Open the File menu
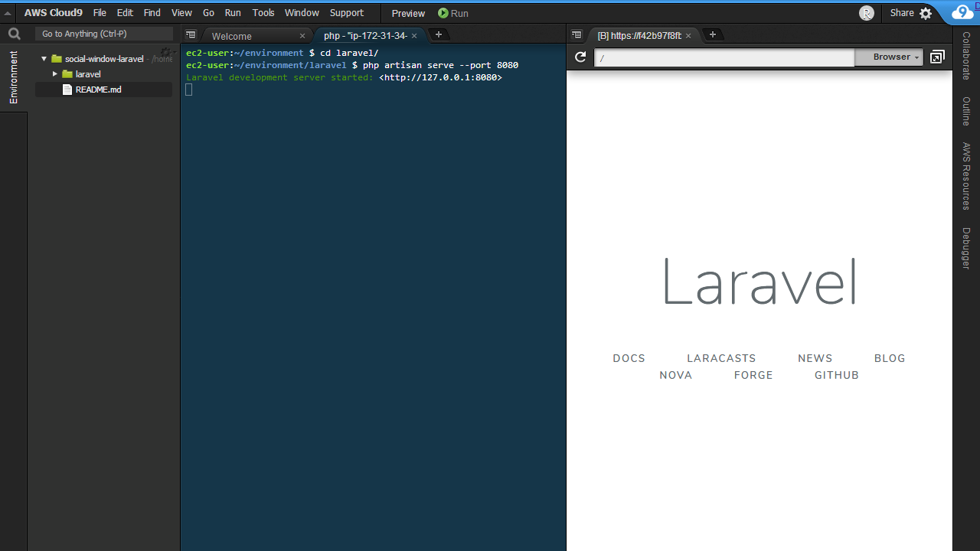 tap(100, 13)
